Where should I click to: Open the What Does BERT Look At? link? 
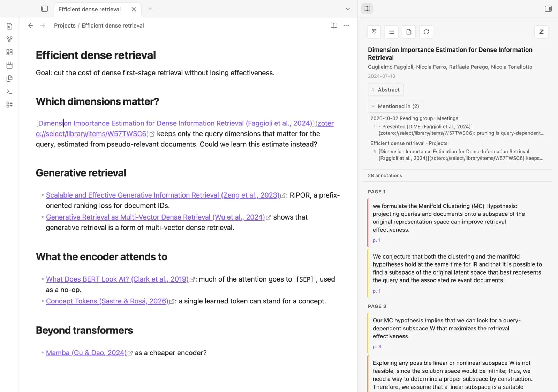(117, 279)
